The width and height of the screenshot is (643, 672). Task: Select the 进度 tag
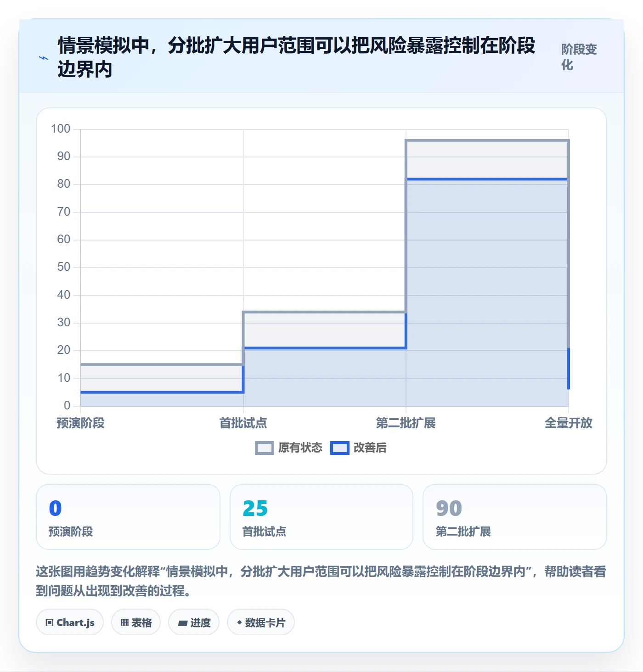194,622
